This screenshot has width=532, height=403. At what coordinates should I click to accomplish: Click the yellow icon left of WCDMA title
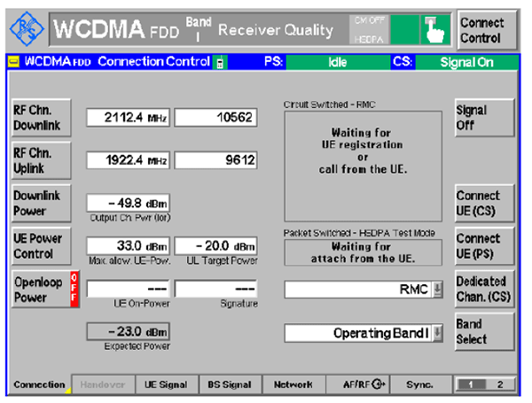tap(13, 62)
